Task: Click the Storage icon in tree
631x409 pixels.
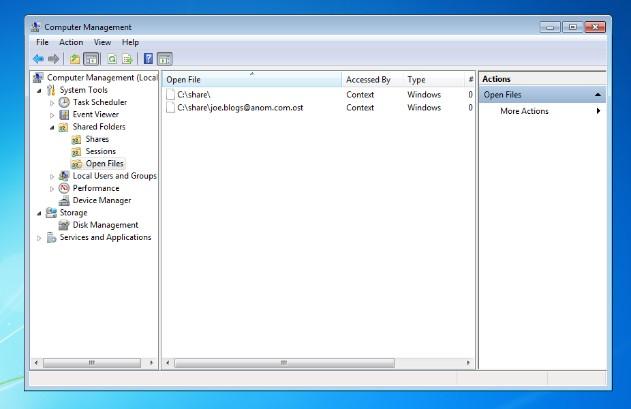Action: [x=51, y=213]
